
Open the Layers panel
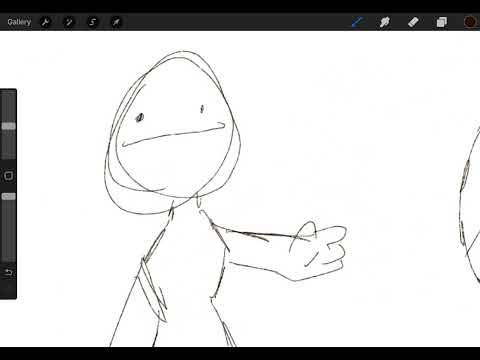pyautogui.click(x=441, y=22)
